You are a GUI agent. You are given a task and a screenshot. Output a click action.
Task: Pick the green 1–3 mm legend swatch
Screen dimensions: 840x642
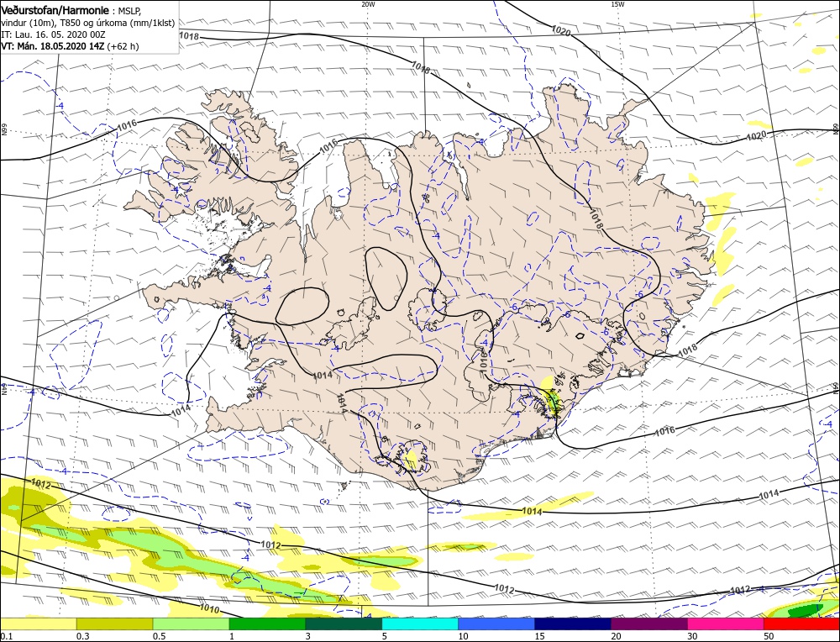pos(267,624)
